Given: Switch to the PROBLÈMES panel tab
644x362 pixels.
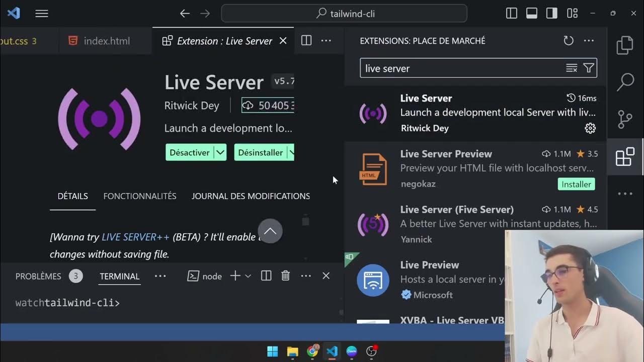Looking at the screenshot, I should point(38,276).
